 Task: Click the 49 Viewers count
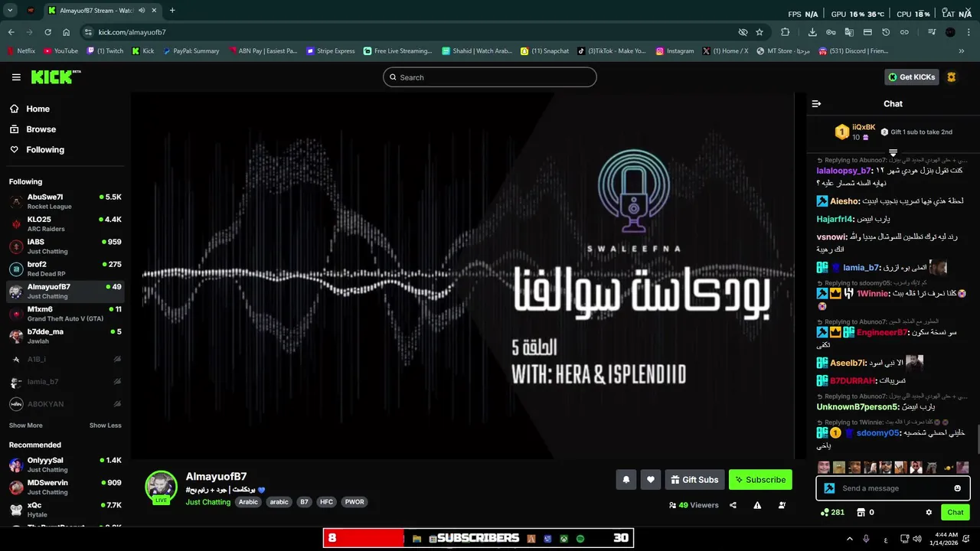[x=694, y=505]
